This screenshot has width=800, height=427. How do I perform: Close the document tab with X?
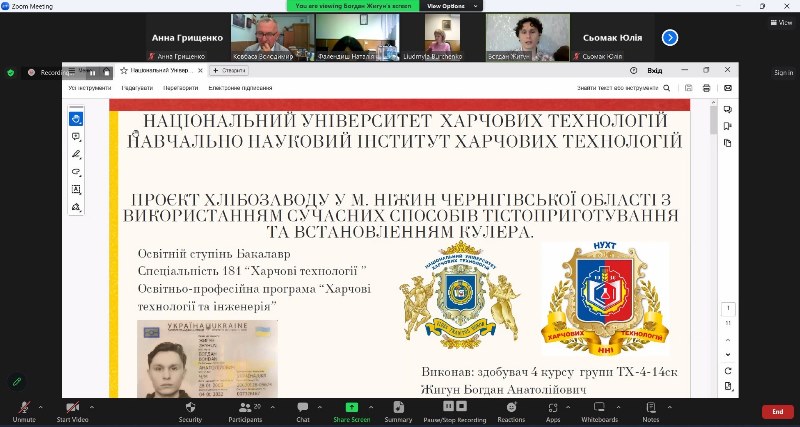pos(200,70)
